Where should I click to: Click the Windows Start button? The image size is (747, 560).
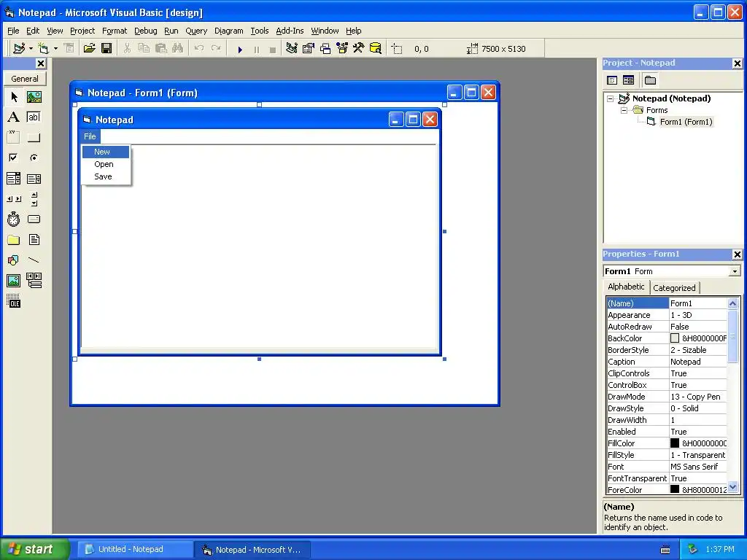[34, 549]
